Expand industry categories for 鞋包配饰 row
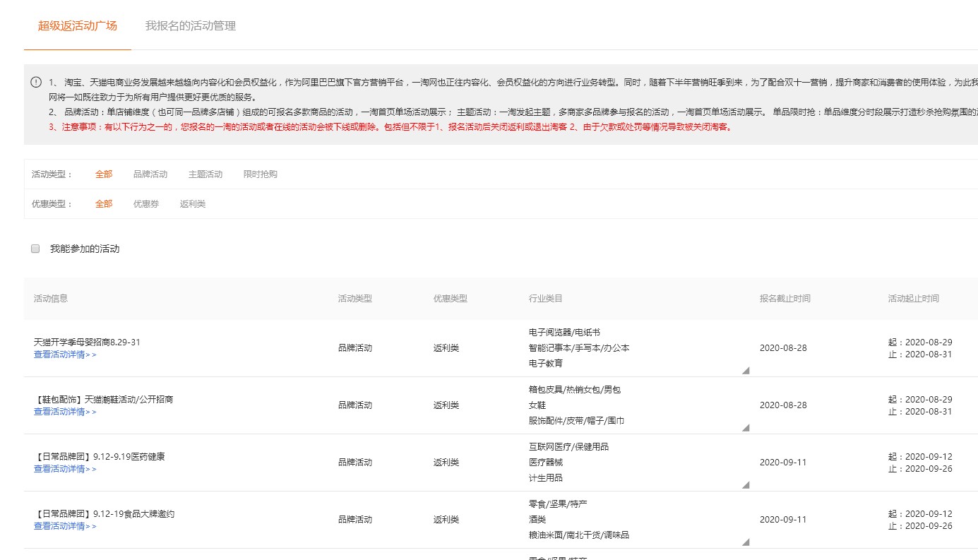Screen dimensions: 978x560 [744, 427]
